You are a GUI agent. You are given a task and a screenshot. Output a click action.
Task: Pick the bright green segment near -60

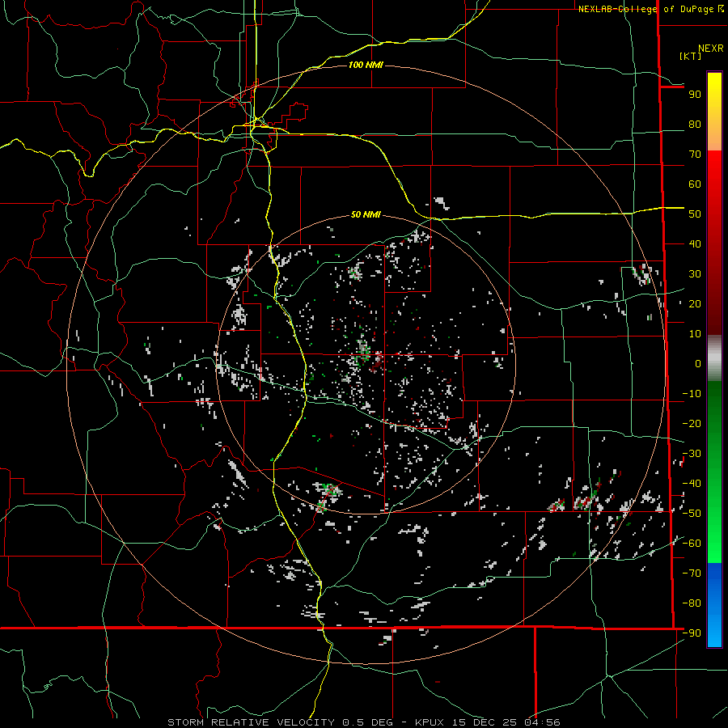pyautogui.click(x=714, y=544)
